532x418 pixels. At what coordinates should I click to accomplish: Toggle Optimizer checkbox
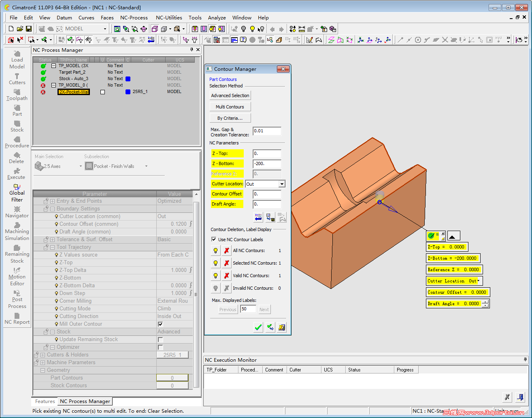[160, 347]
